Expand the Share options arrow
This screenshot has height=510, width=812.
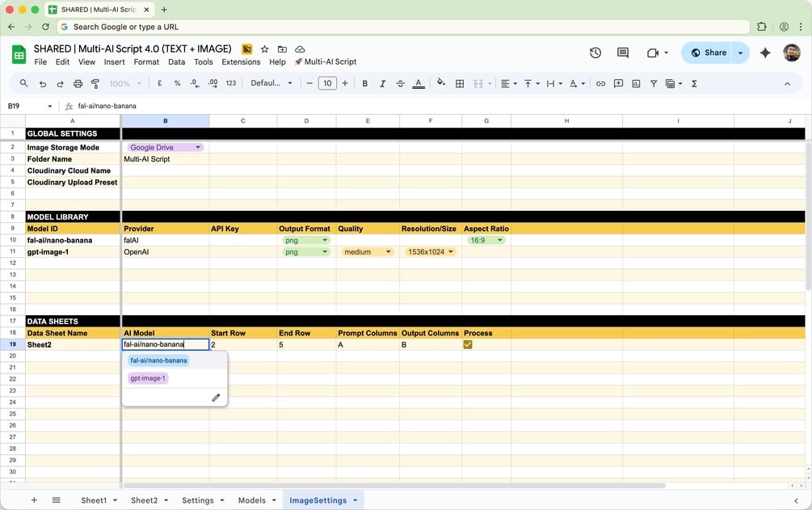tap(741, 53)
